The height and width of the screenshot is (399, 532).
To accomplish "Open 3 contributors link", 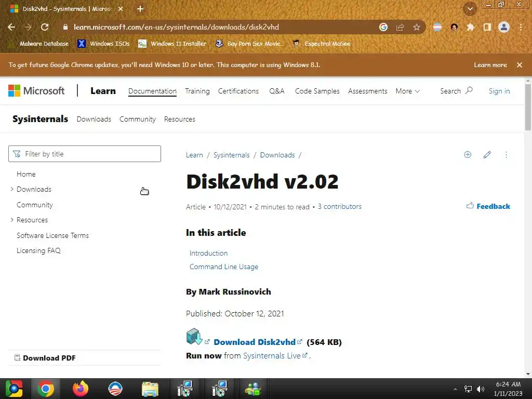I will [x=340, y=207].
